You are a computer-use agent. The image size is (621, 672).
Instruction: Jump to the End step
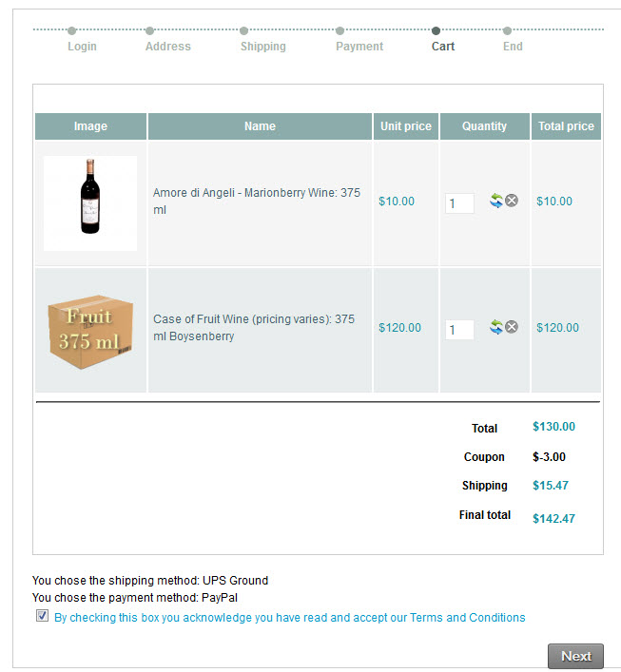513,46
